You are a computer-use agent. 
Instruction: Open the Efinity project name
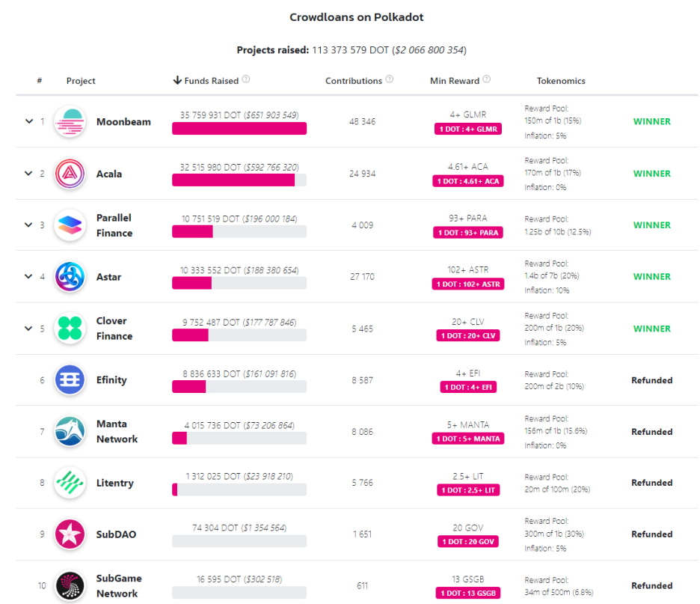tap(111, 380)
